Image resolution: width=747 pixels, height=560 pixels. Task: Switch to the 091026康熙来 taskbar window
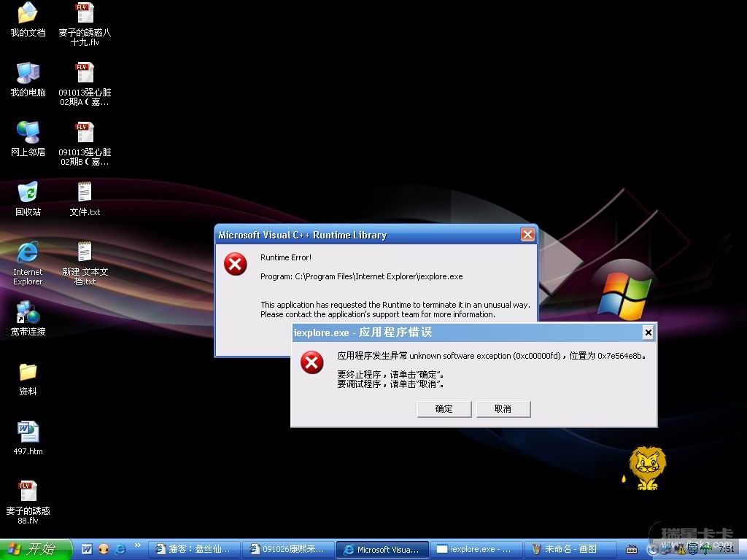(288, 549)
